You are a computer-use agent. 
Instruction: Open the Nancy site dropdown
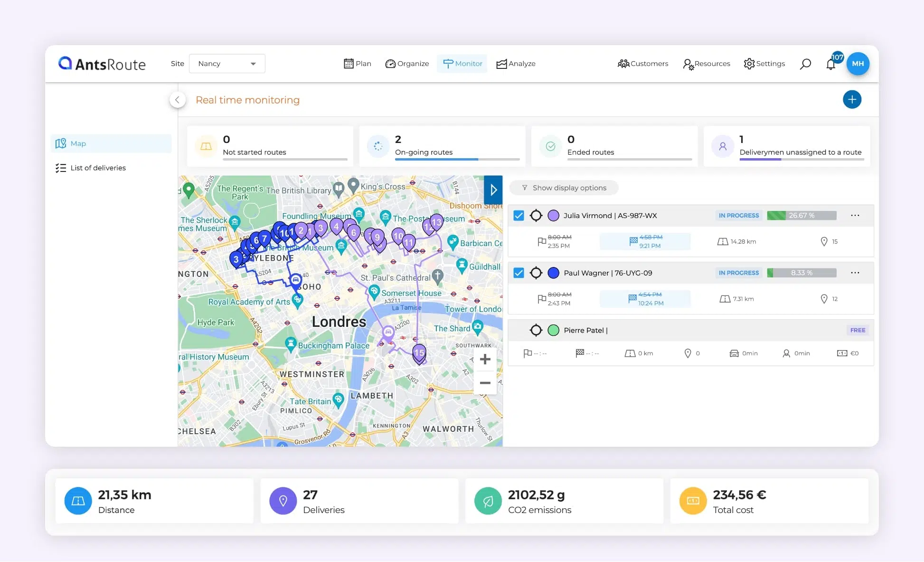click(227, 64)
